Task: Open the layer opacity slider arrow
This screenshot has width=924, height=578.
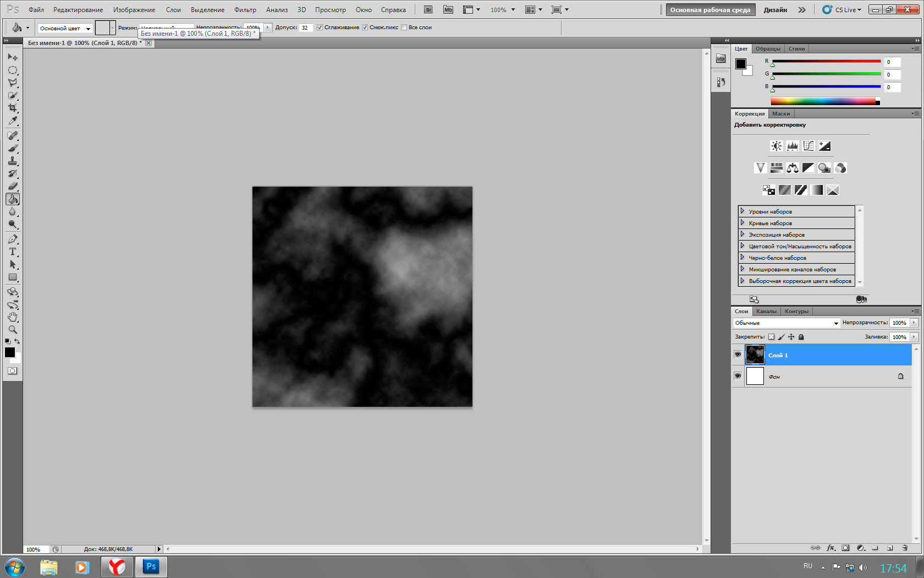Action: click(914, 323)
